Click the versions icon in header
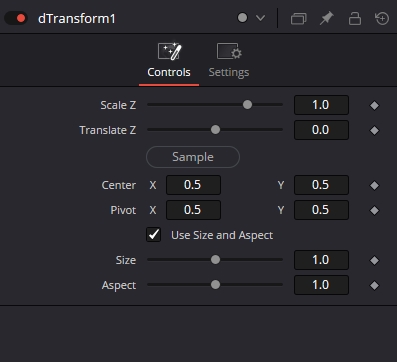Viewport: 397px width, 362px height. pyautogui.click(x=298, y=19)
